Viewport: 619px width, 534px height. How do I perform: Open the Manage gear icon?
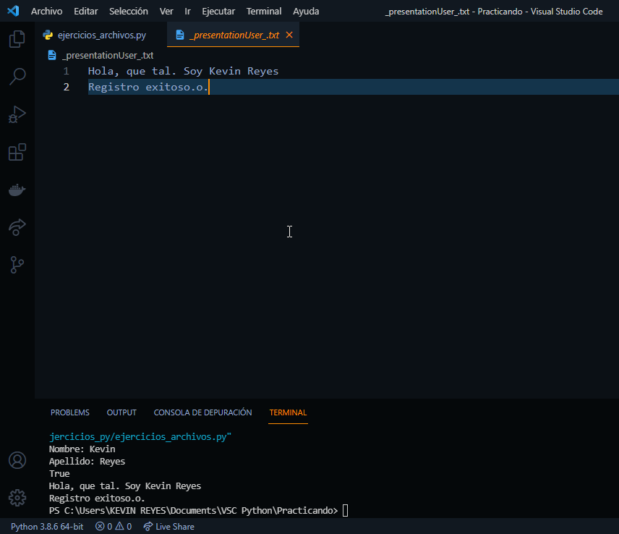tap(17, 497)
